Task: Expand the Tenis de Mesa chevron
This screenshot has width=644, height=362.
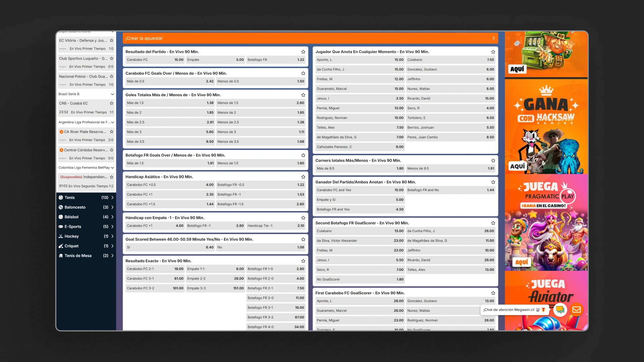Action: point(112,256)
